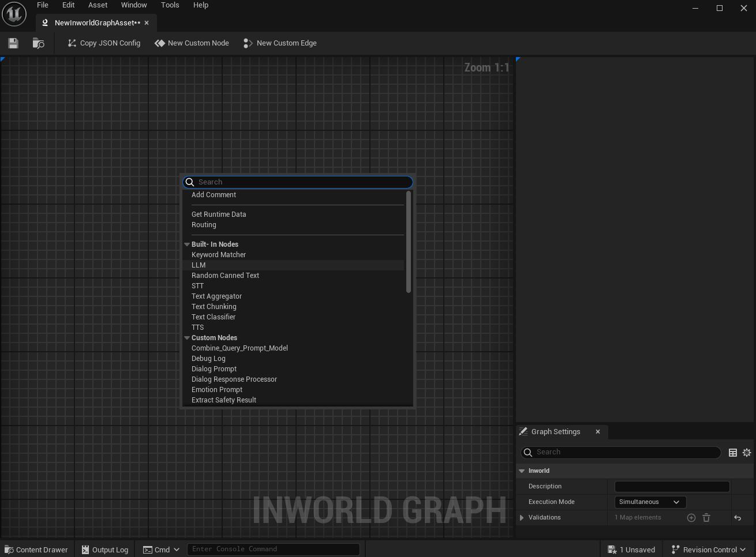The width and height of the screenshot is (756, 557).
Task: Click the Copy JSON Config button
Action: (104, 43)
